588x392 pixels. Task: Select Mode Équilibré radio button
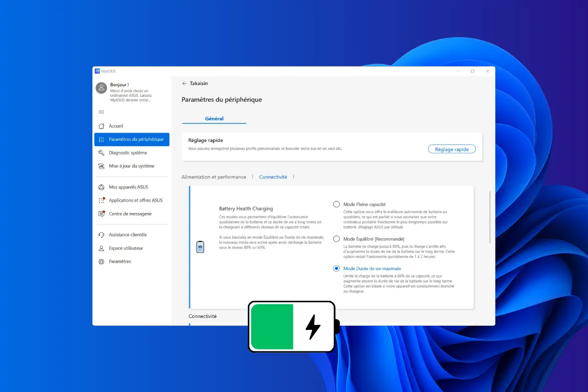(337, 239)
